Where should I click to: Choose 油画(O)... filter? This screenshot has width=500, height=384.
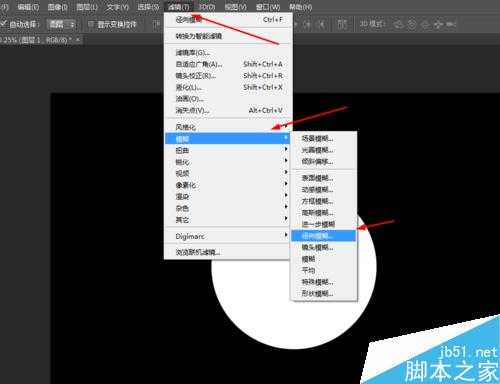[x=227, y=99]
